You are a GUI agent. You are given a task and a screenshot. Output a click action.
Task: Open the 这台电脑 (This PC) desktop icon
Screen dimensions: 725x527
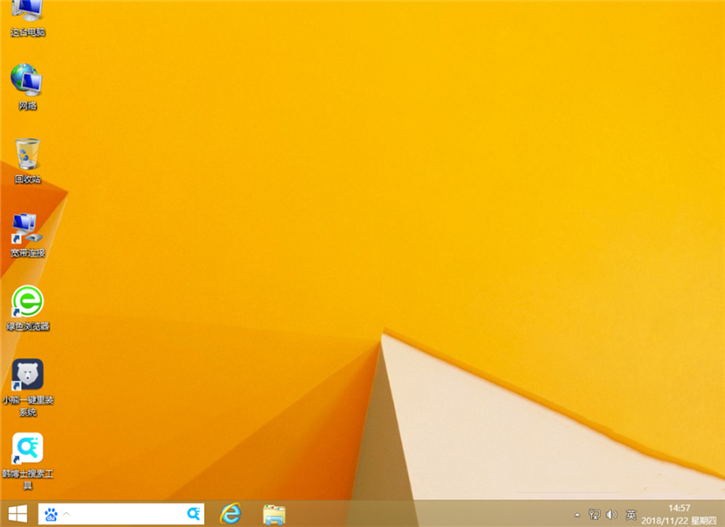click(x=28, y=17)
